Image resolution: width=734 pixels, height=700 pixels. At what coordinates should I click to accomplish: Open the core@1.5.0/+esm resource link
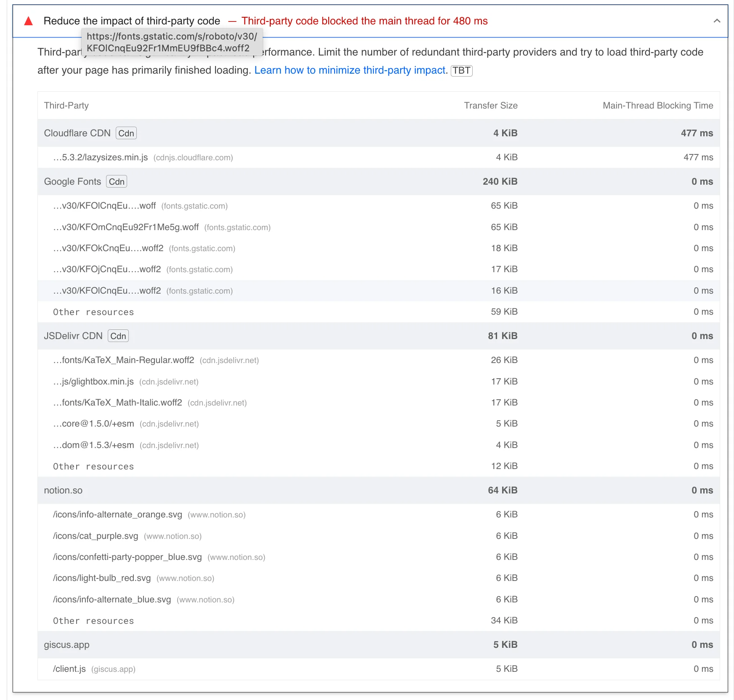coord(93,424)
